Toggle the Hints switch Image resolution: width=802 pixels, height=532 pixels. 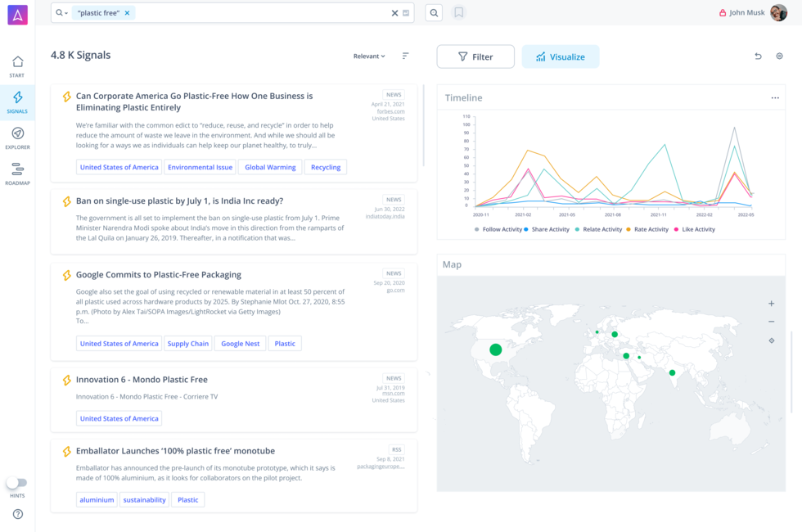(x=17, y=483)
